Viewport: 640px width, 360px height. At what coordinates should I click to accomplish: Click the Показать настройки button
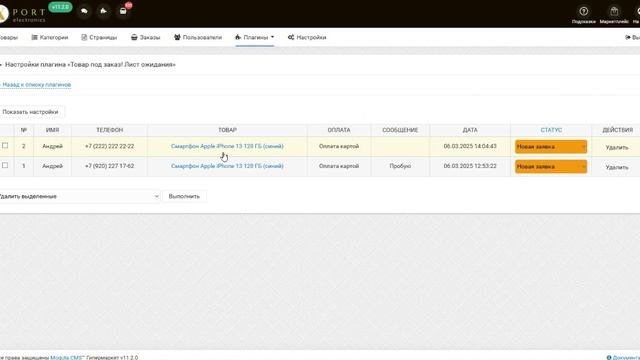31,112
